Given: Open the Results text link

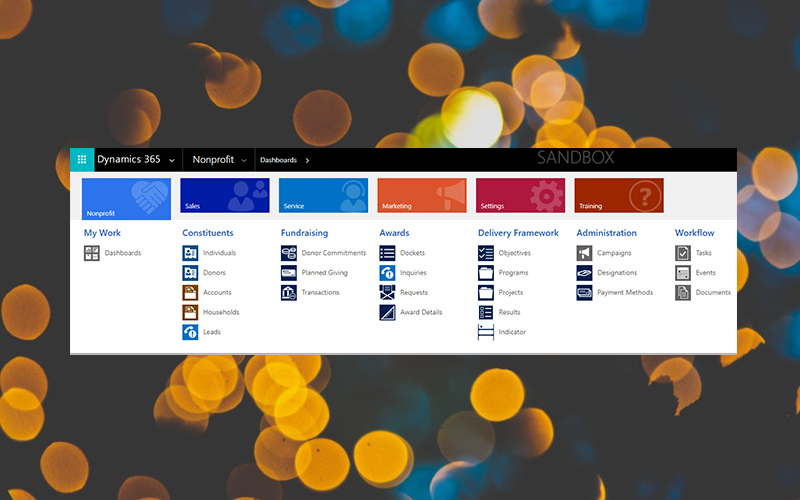Looking at the screenshot, I should point(509,312).
